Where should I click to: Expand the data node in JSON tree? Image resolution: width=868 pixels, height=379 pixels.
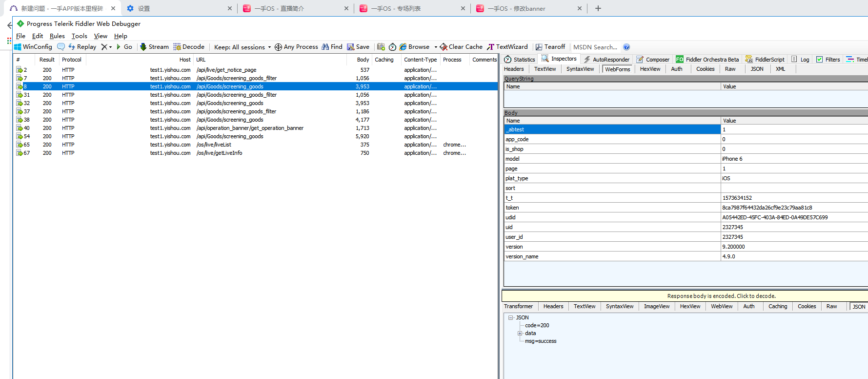[520, 334]
